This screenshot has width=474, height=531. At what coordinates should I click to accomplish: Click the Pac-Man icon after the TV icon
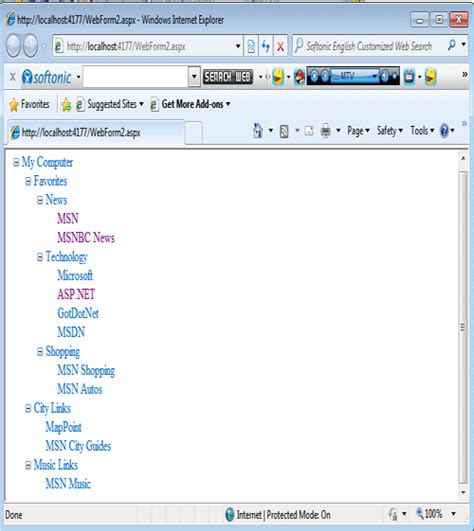(x=430, y=77)
